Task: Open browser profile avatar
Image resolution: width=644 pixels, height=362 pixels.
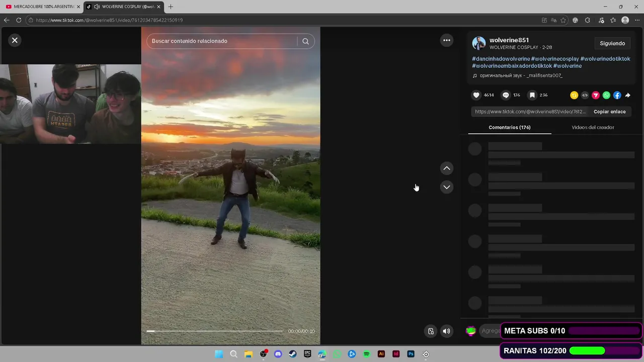Action: click(x=625, y=20)
